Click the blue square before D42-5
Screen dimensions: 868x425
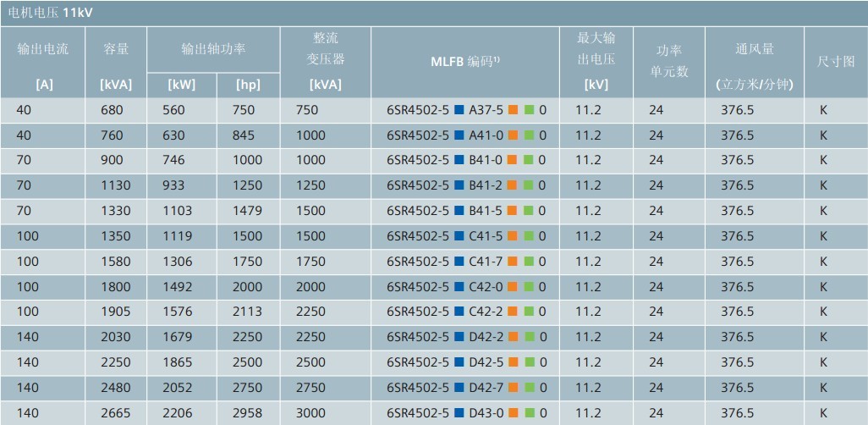(459, 363)
